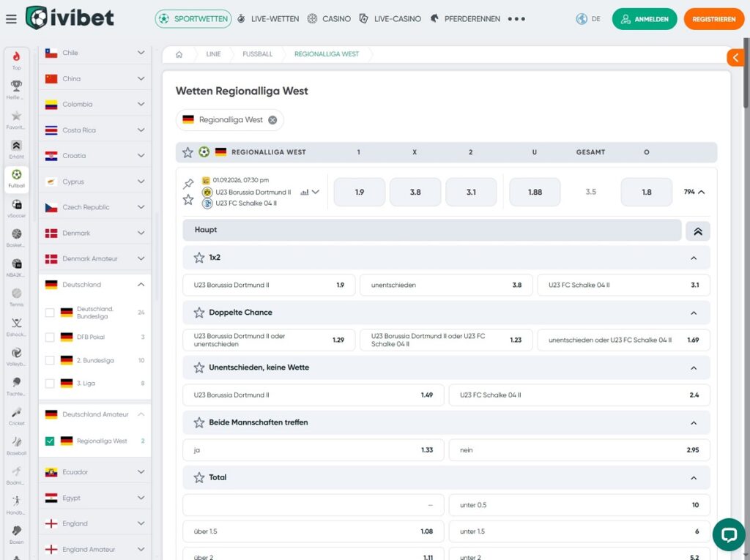Check the Deutschland Bundesliga checkbox
Image resolution: width=750 pixels, height=560 pixels.
click(x=50, y=313)
